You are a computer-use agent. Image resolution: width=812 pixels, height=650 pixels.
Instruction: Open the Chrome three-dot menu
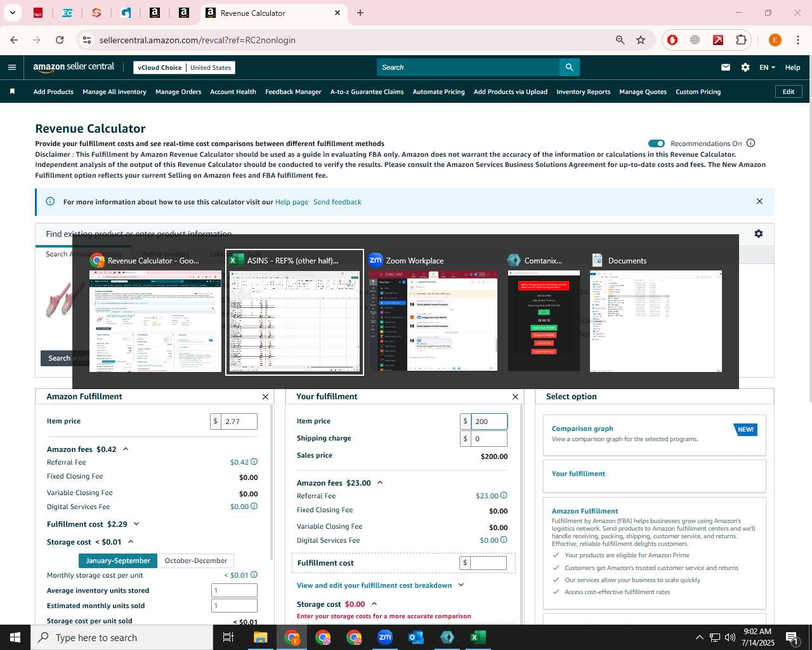point(797,40)
